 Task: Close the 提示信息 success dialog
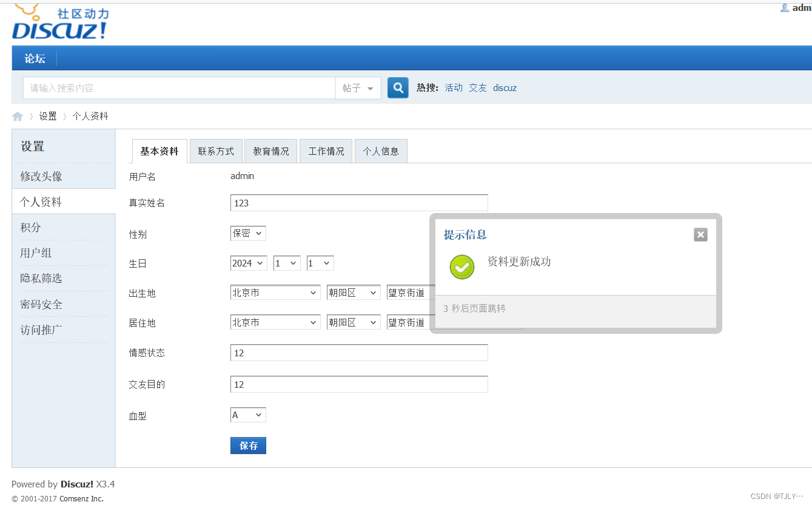click(x=700, y=234)
